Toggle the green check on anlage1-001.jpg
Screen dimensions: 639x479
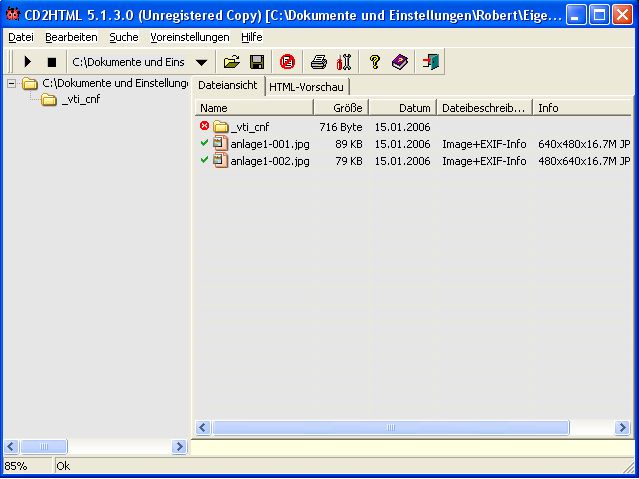point(204,144)
